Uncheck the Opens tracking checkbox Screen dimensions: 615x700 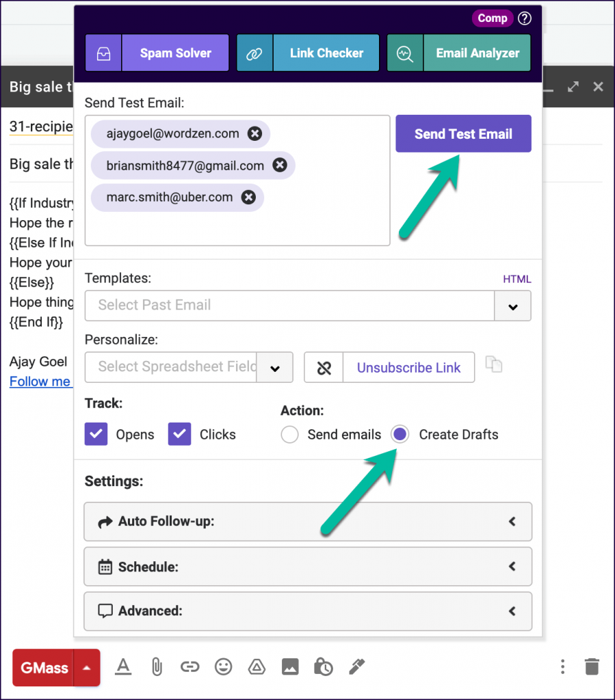(x=96, y=434)
